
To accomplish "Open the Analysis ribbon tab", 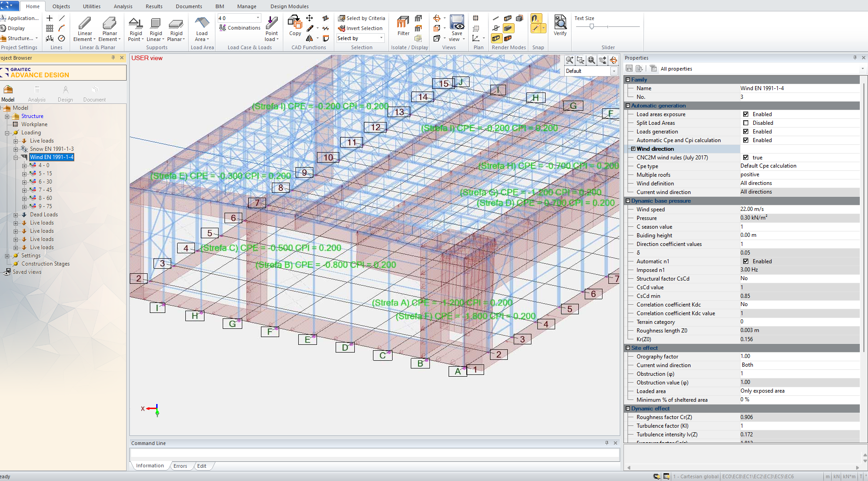I will pyautogui.click(x=123, y=6).
